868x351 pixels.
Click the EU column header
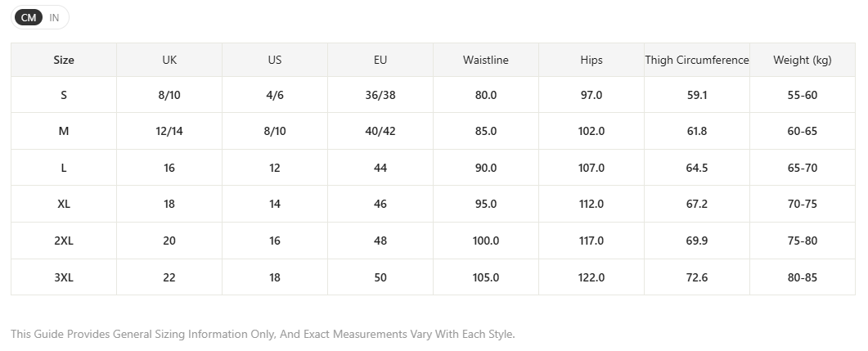[380, 60]
